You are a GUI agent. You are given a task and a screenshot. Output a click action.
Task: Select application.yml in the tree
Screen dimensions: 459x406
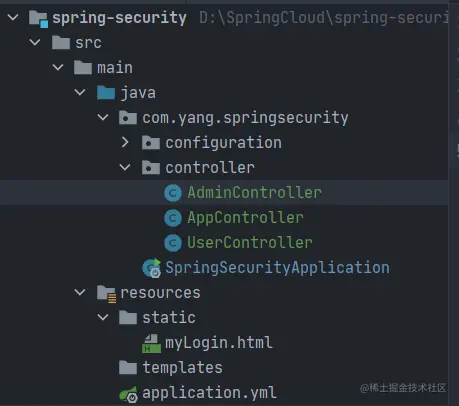pyautogui.click(x=209, y=393)
